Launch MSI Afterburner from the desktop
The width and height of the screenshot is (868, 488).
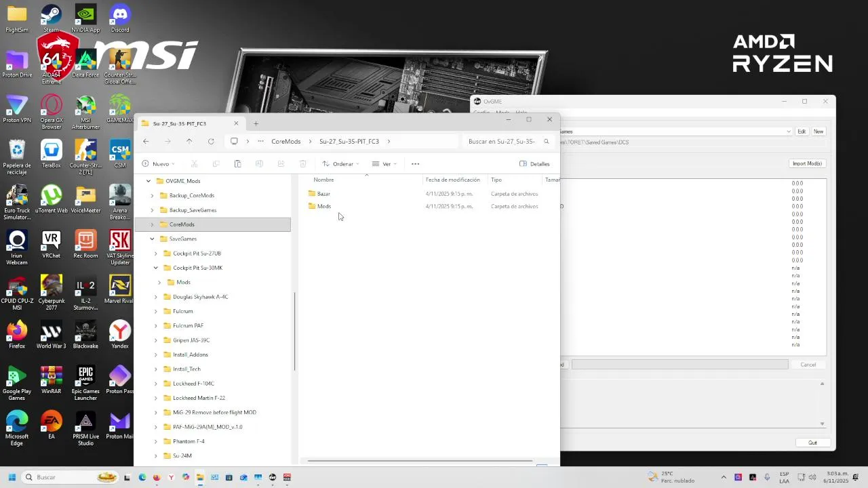pos(85,112)
